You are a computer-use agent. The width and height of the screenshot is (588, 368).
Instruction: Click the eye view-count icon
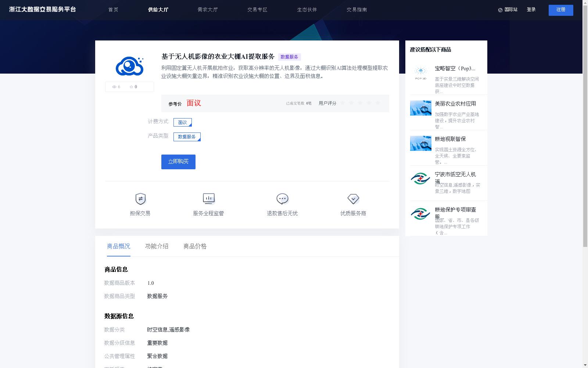114,87
